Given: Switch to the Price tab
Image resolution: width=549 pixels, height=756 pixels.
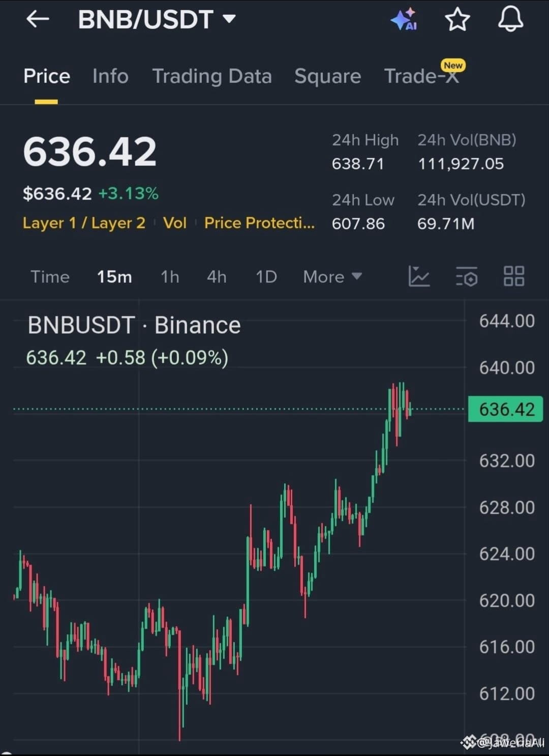Looking at the screenshot, I should tap(47, 76).
